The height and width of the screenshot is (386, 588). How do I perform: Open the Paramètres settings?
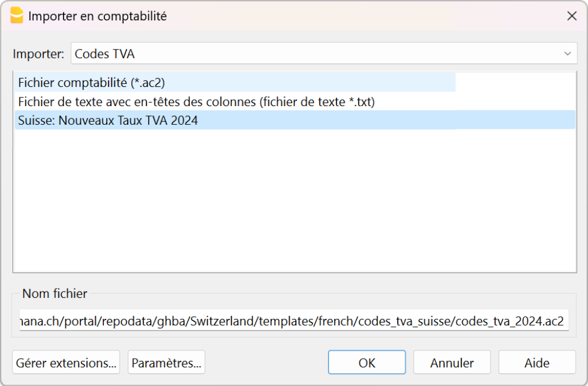coord(166,362)
